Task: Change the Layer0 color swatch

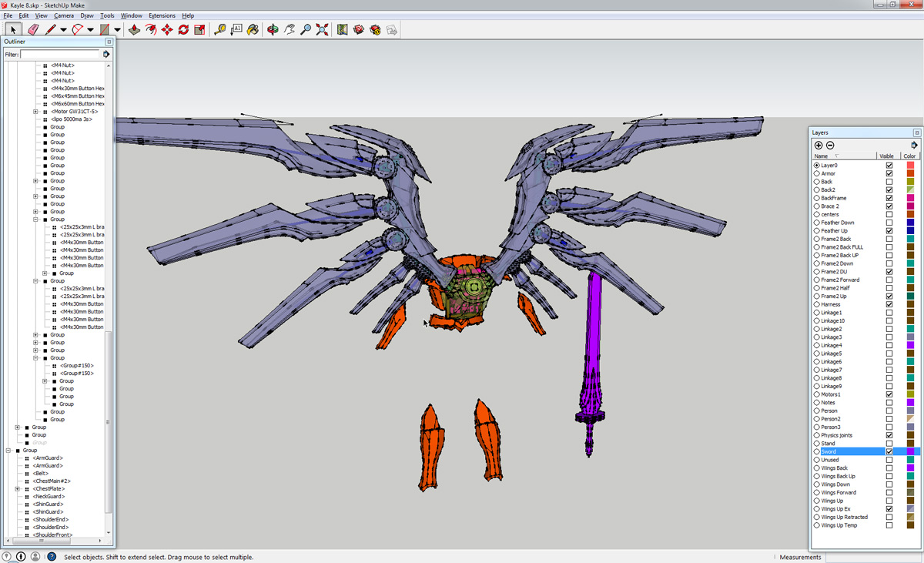Action: click(910, 166)
